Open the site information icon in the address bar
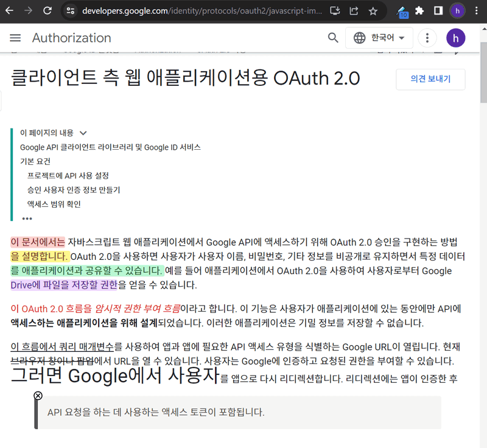The width and height of the screenshot is (487, 448). pos(71,11)
